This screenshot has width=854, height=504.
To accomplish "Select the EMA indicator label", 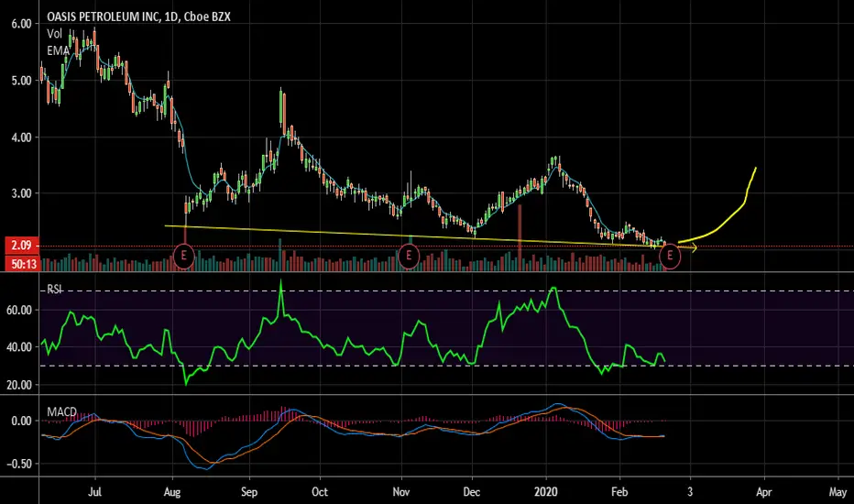I will tap(58, 50).
